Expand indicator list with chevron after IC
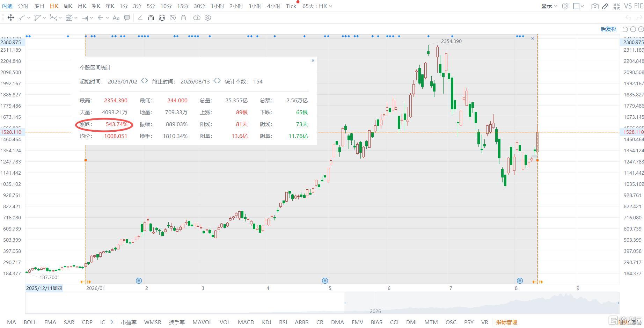The height and width of the screenshot is (328, 644). coord(111,322)
